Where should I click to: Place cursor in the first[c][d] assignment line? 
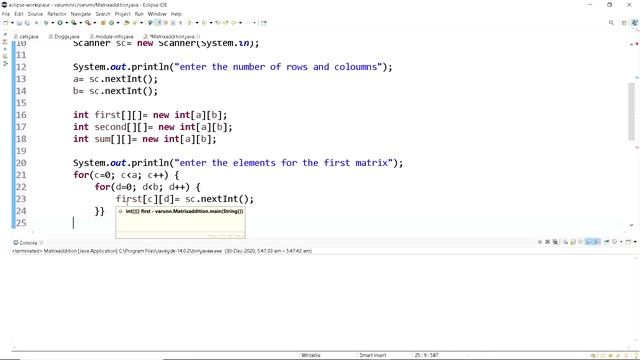(x=184, y=199)
